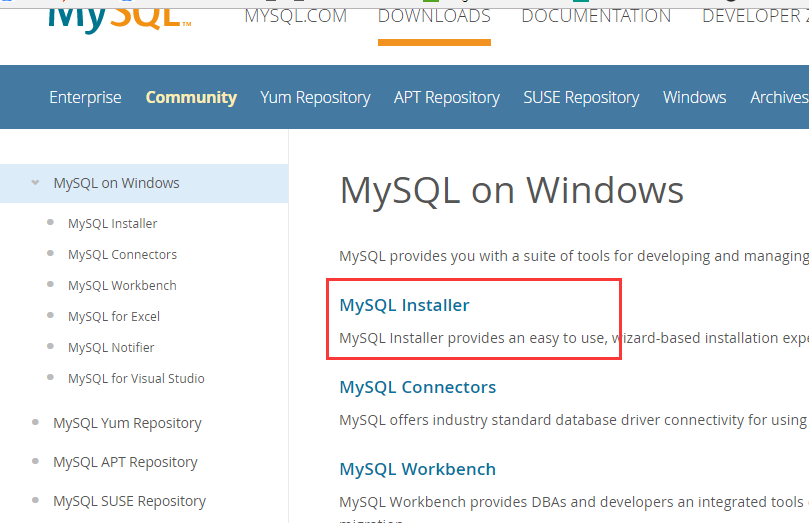This screenshot has height=523, width=809.
Task: Open the MYSQL.COM top navigation tab
Action: click(x=296, y=16)
